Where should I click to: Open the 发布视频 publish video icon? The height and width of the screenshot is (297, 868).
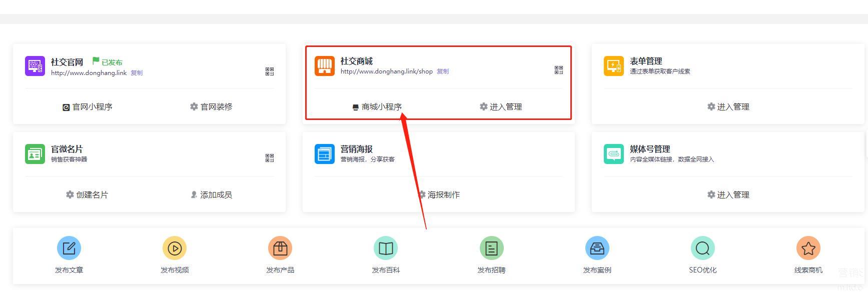coord(175,248)
